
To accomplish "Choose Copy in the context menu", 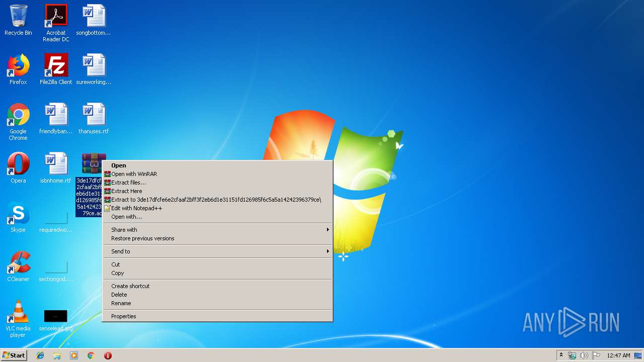I will click(217, 273).
